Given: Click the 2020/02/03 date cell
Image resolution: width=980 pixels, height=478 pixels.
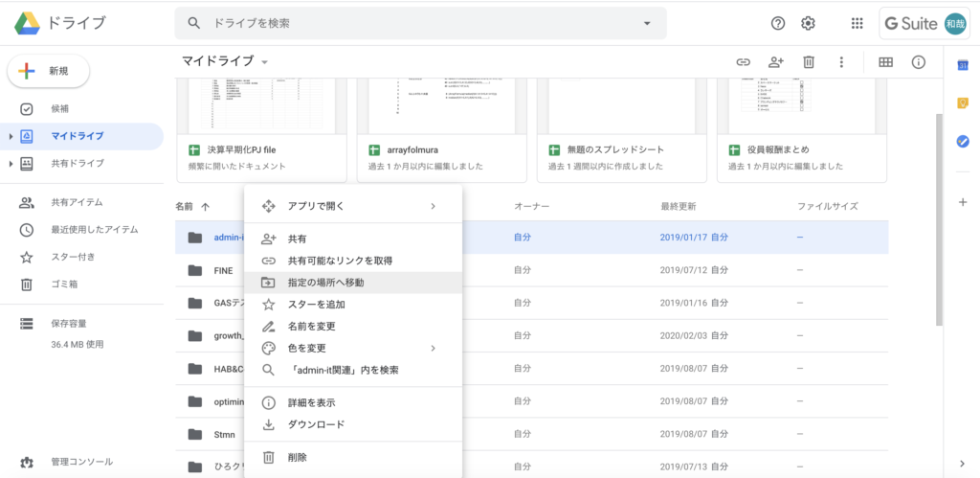Looking at the screenshot, I should coord(694,335).
